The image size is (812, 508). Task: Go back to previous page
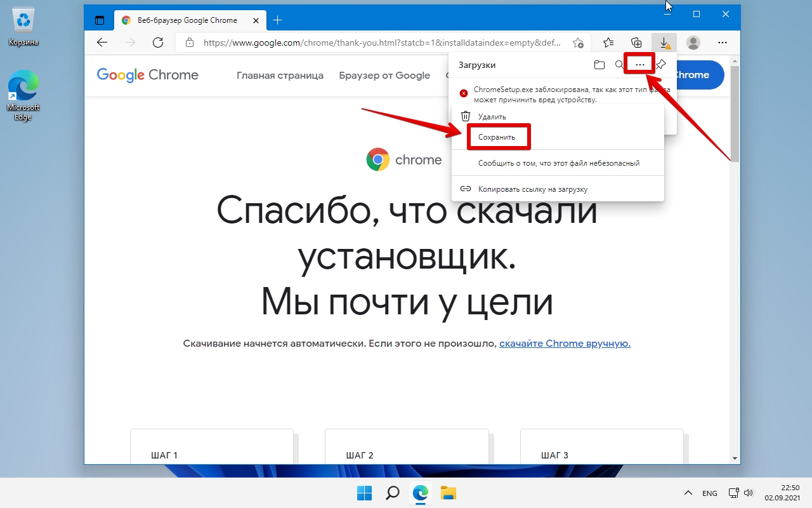tap(102, 43)
